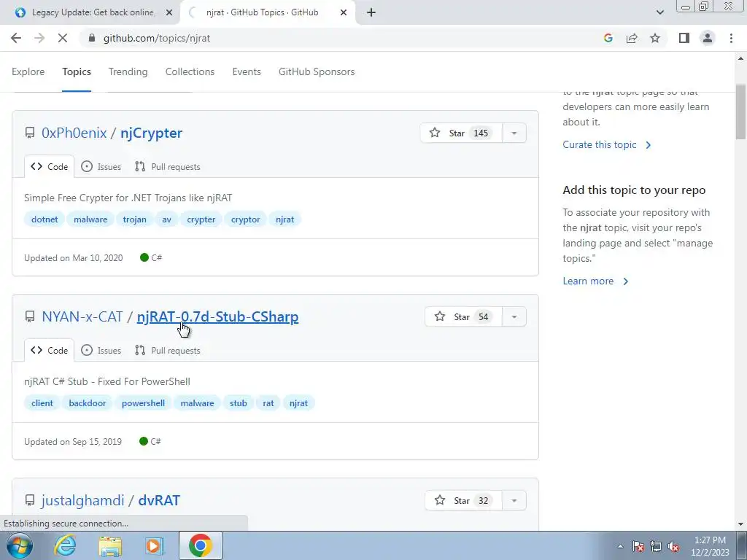Click the address bar URL
This screenshot has height=560, width=747.
(x=157, y=38)
